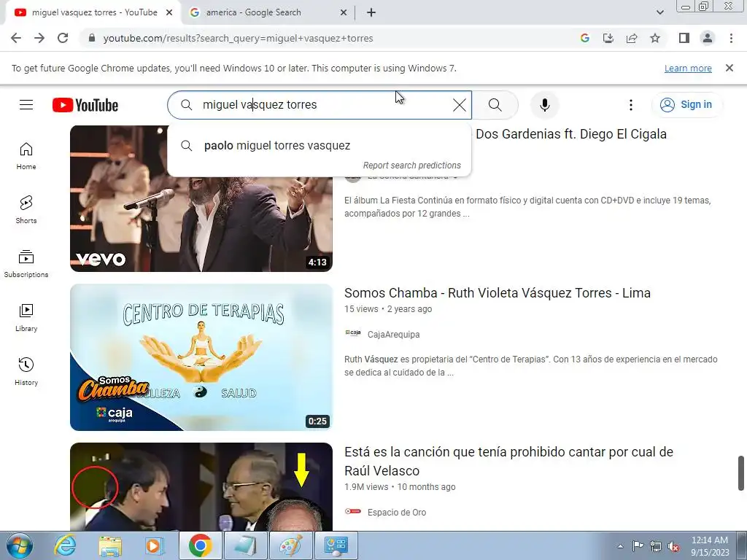This screenshot has height=560, width=747.
Task: Click the browser address bar URL
Action: [x=239, y=38]
